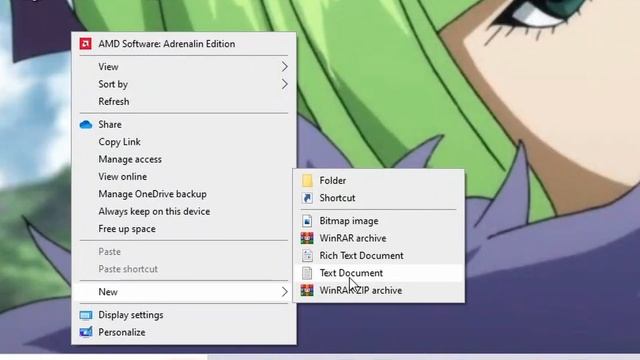
Task: Choose Copy Link
Action: pos(184,142)
